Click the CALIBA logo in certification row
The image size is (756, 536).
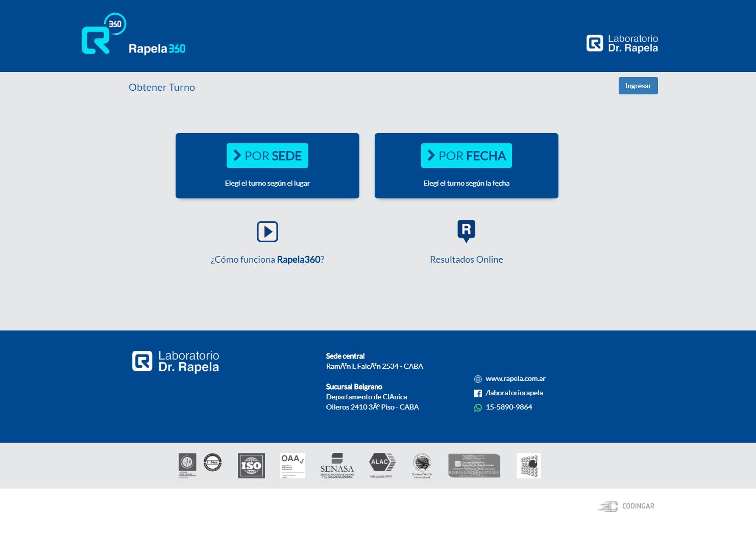point(529,466)
